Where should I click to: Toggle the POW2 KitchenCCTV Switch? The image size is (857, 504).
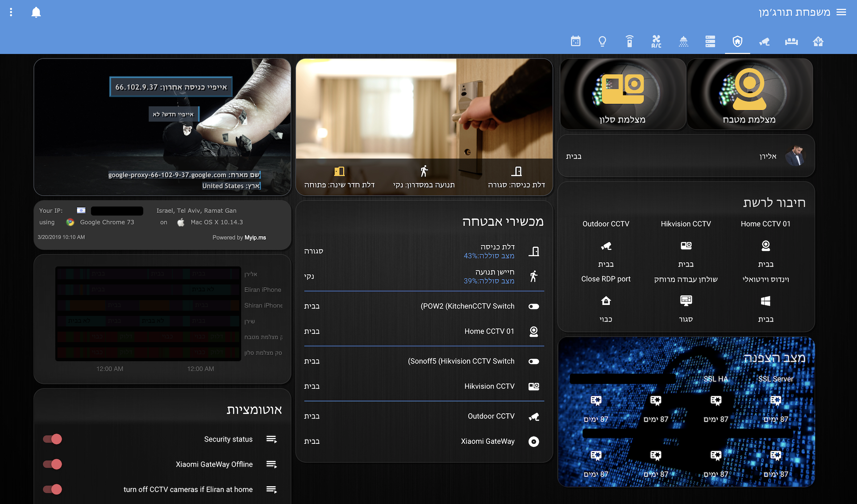[x=534, y=306]
